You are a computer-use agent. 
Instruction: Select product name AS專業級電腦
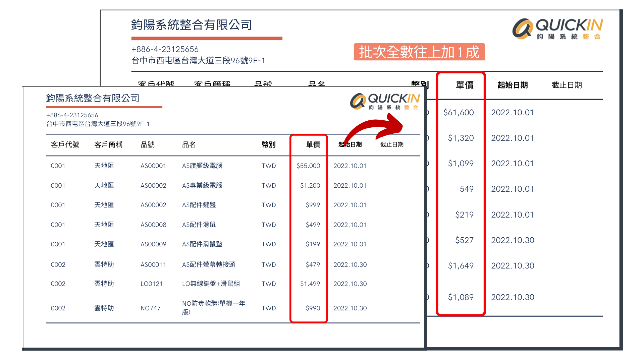(x=202, y=185)
